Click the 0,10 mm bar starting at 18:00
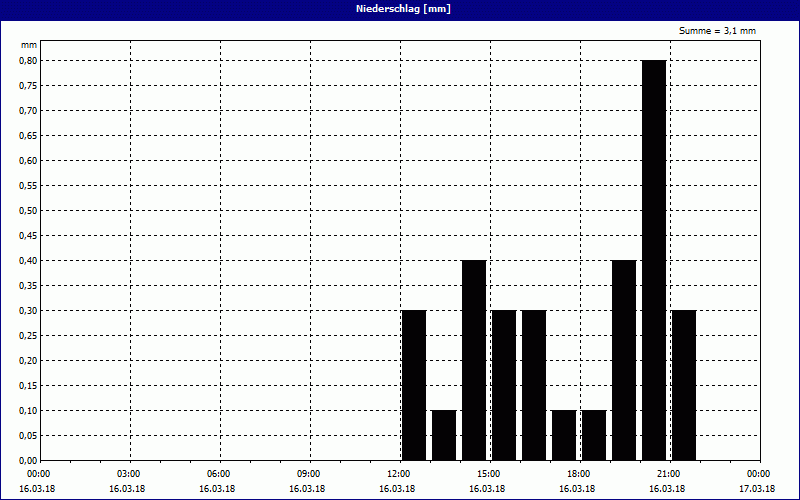 tap(594, 435)
